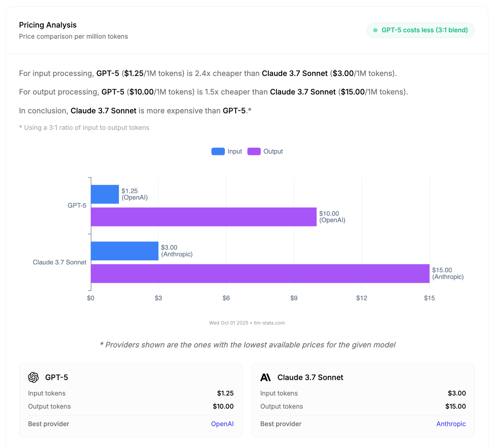The height and width of the screenshot is (448, 494).
Task: Click the GPT-5 card title
Action: point(57,377)
